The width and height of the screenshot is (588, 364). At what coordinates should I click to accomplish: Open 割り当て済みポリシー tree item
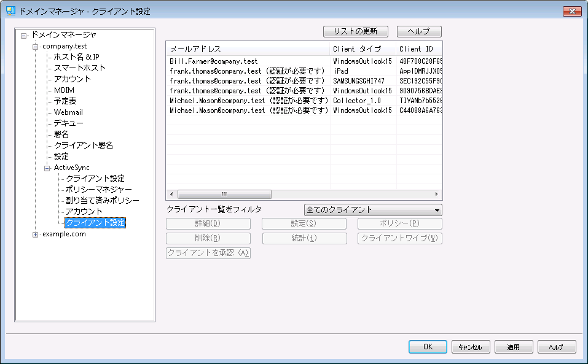tap(102, 201)
